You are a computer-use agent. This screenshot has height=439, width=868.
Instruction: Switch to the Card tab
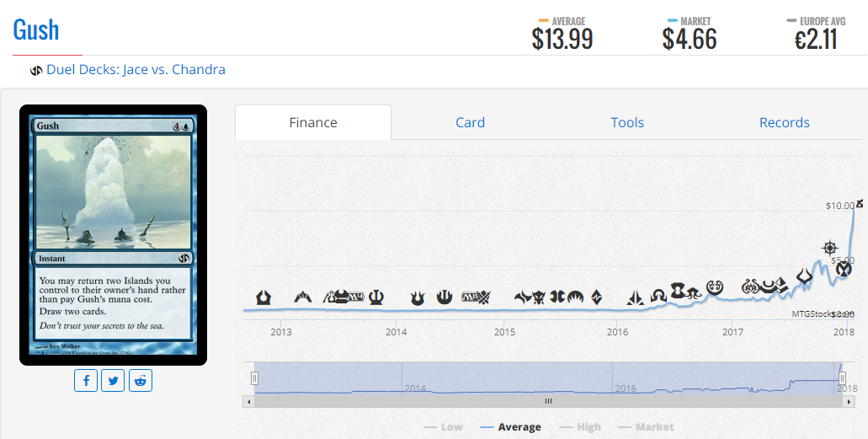(470, 122)
